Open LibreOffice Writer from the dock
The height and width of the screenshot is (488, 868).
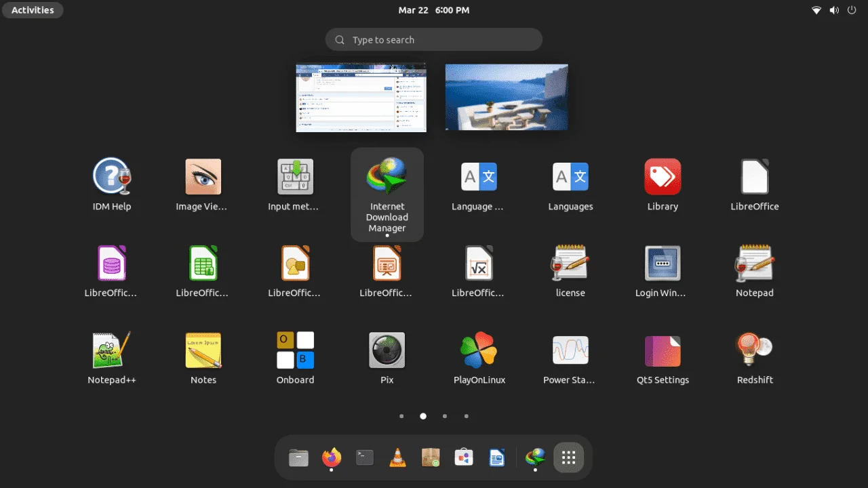tap(496, 458)
